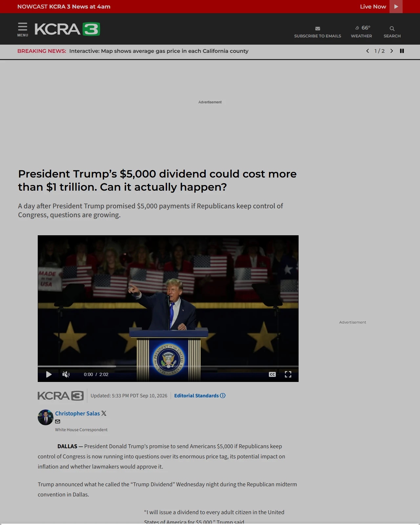Open Christopher Salas X profile icon
420x525 pixels.
point(104,413)
